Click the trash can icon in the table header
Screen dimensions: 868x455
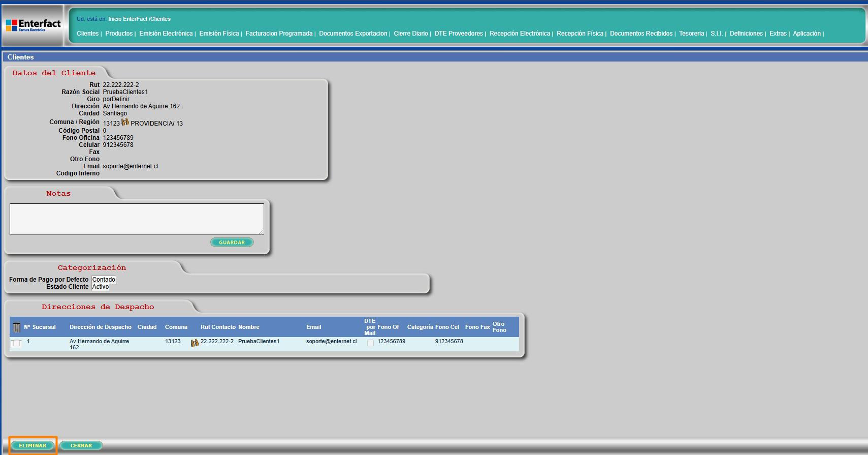[x=17, y=327]
